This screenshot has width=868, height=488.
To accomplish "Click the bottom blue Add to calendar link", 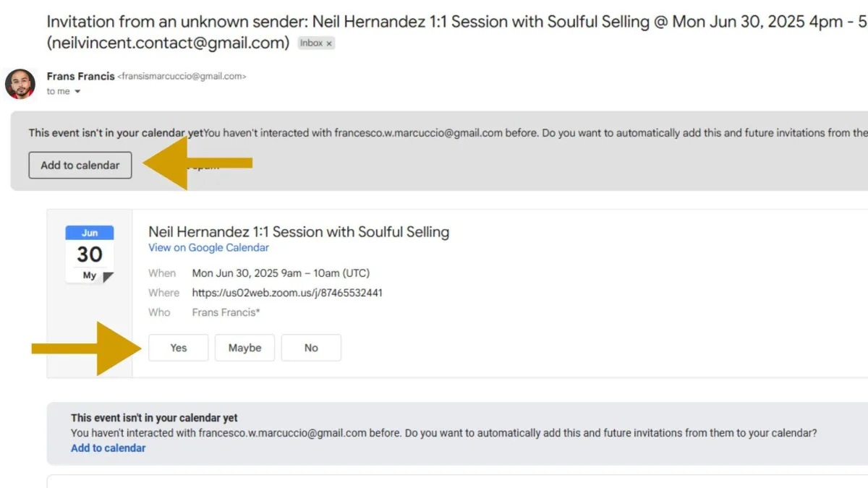I will coord(108,448).
